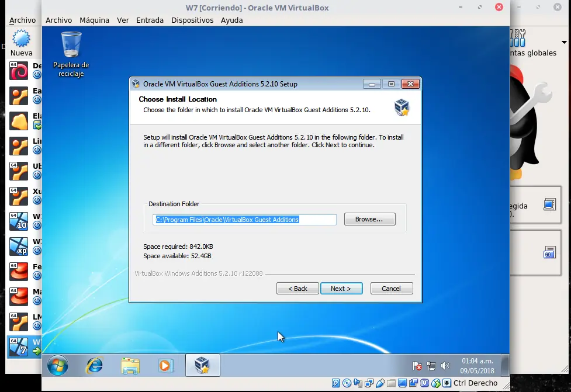Open the Dispositivos menu
This screenshot has height=392, width=571.
pos(192,20)
